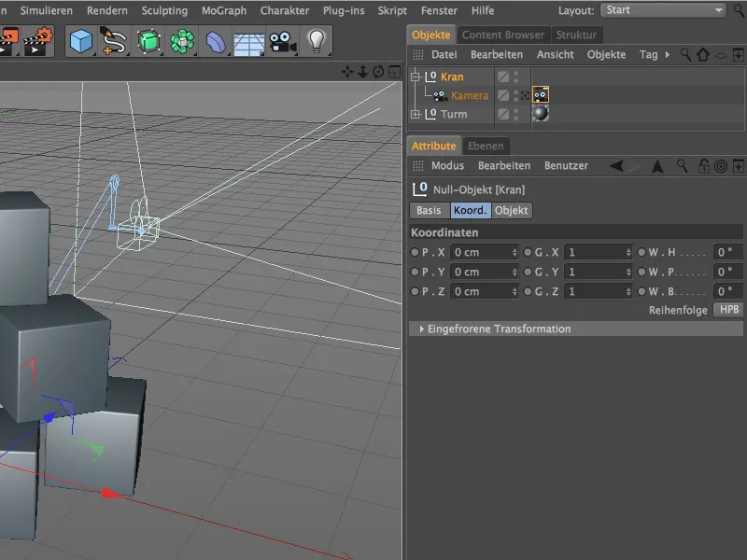The width and height of the screenshot is (747, 560).
Task: Show more Object Manager menus arrow
Action: pos(667,55)
